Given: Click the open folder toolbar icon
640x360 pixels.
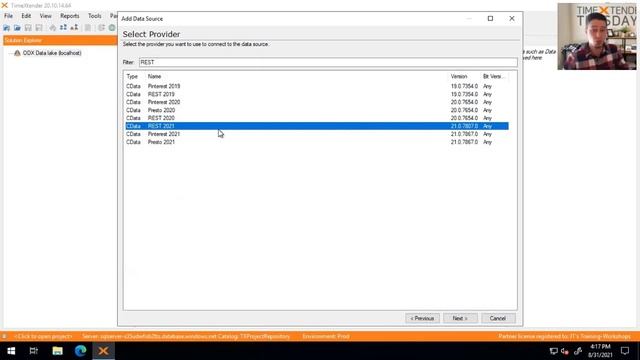Looking at the screenshot, I should pyautogui.click(x=17, y=28).
